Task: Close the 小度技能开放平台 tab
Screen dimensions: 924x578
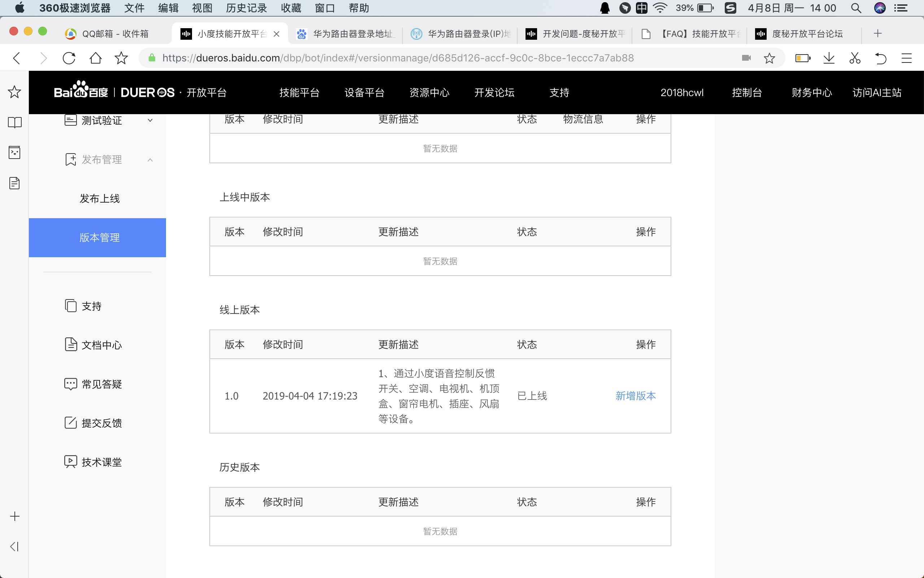Action: click(276, 34)
